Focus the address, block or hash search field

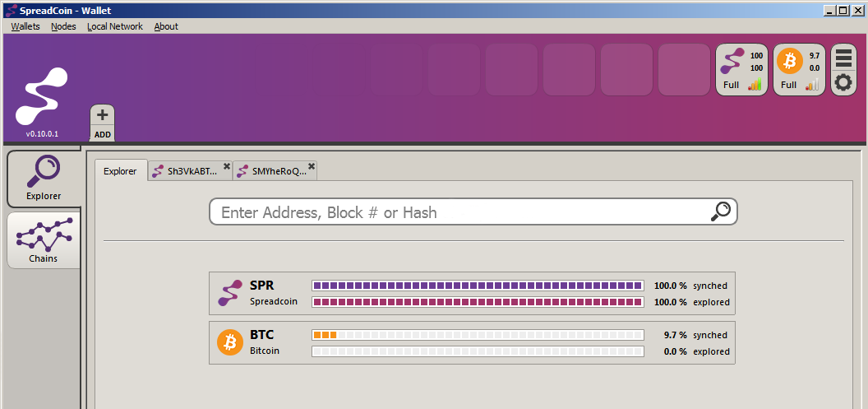473,211
